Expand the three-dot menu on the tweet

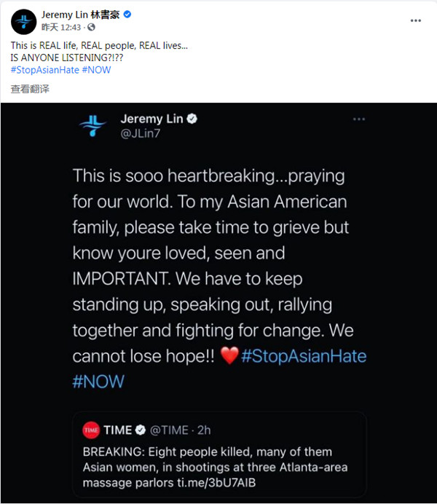[359, 119]
